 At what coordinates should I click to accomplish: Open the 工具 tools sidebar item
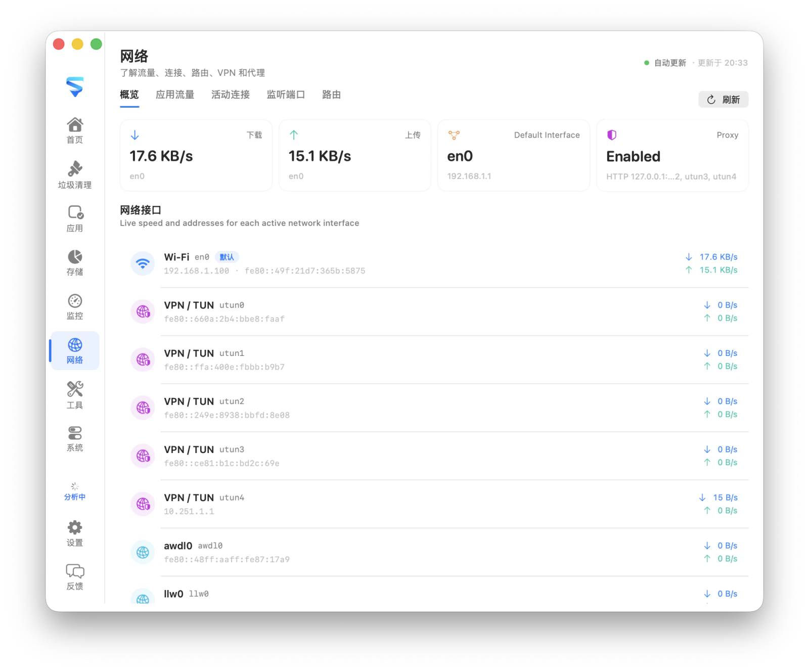75,395
